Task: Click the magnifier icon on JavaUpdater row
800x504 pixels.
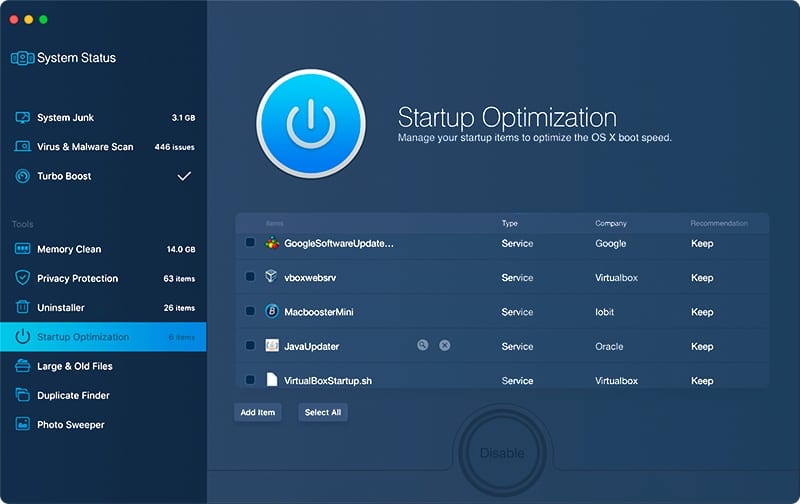Action: pos(422,345)
